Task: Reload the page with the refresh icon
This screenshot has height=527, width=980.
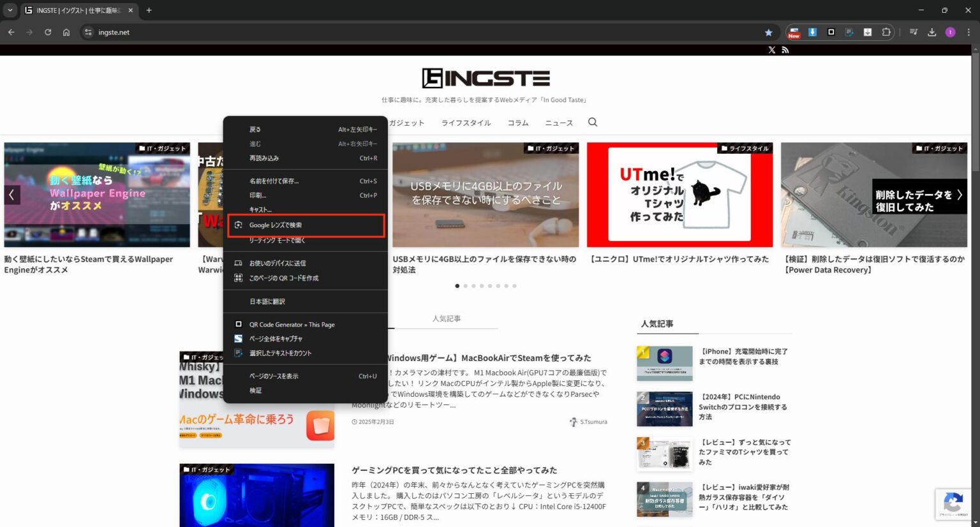Action: coord(48,32)
